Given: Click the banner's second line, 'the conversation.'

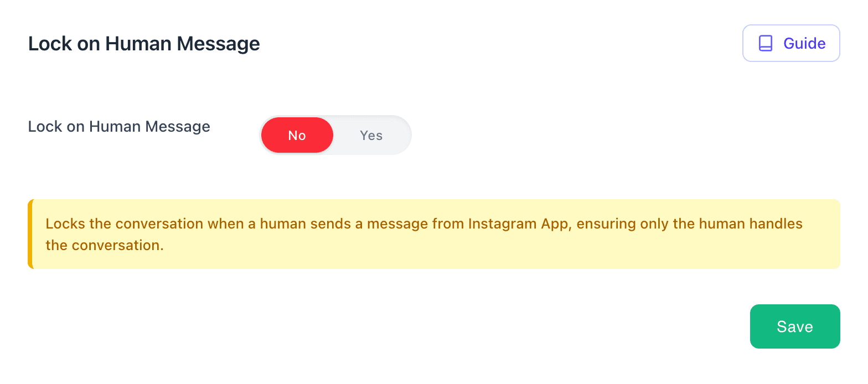Looking at the screenshot, I should tap(105, 245).
